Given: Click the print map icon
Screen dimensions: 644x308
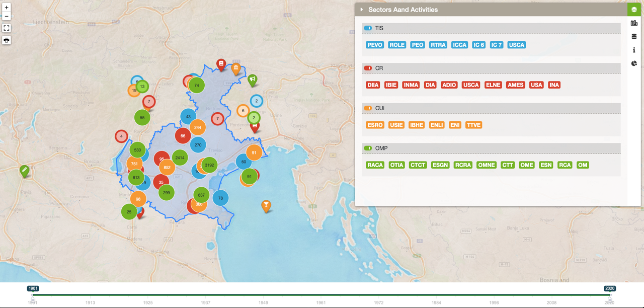Looking at the screenshot, I should pyautogui.click(x=7, y=40).
